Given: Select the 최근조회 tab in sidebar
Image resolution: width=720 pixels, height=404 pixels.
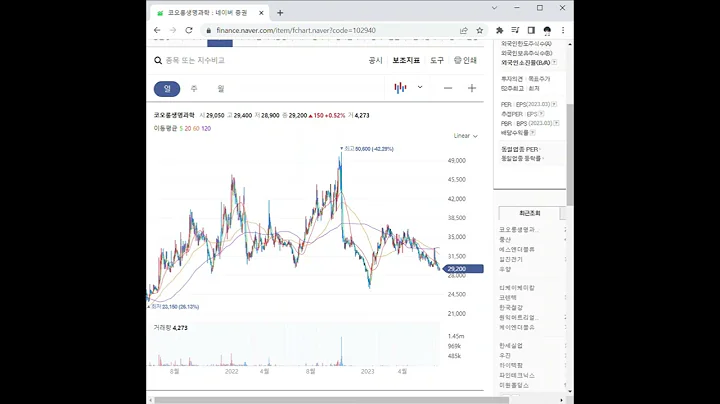Looking at the screenshot, I should pos(529,213).
